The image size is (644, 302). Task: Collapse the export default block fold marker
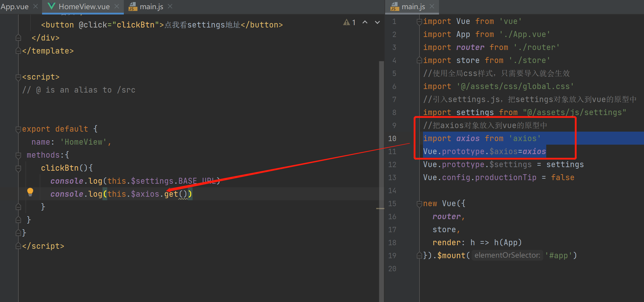point(18,129)
